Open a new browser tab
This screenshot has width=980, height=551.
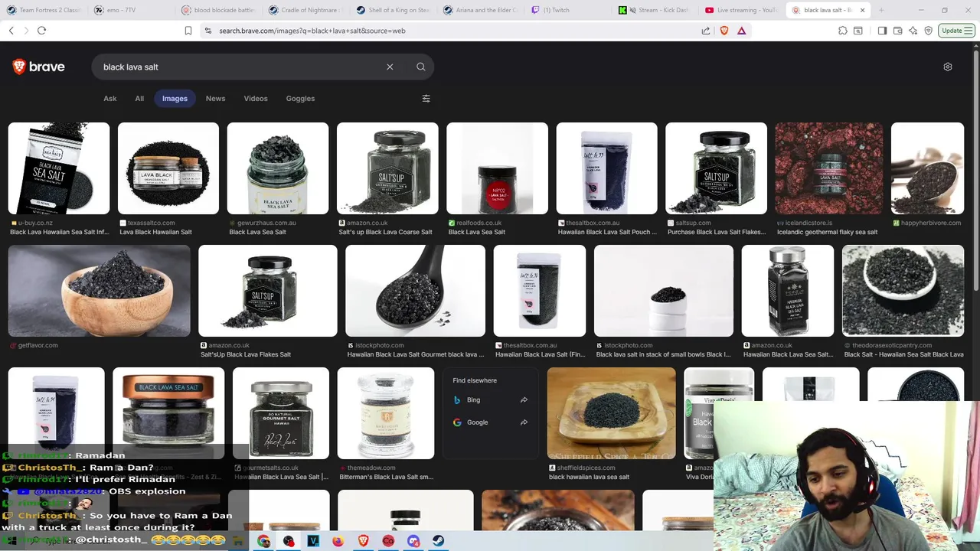point(881,10)
